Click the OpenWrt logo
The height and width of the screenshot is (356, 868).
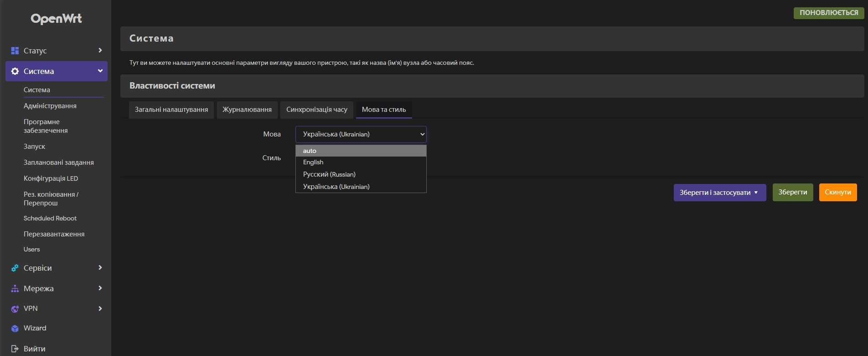[x=56, y=19]
